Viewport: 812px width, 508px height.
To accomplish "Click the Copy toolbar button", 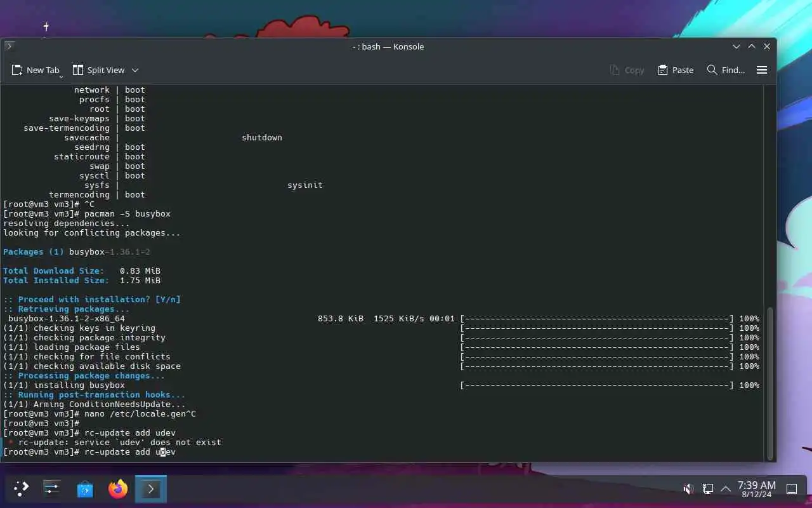I will 627,70.
